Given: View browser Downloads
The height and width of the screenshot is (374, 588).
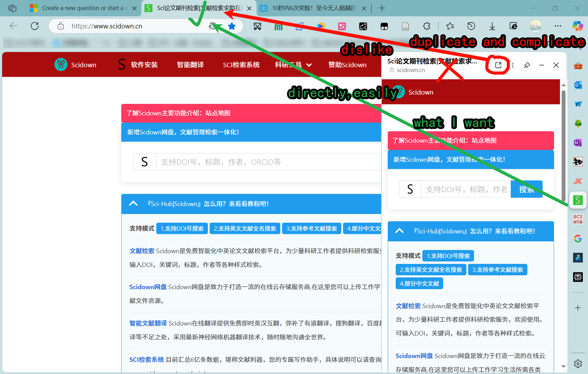Looking at the screenshot, I should [492, 26].
